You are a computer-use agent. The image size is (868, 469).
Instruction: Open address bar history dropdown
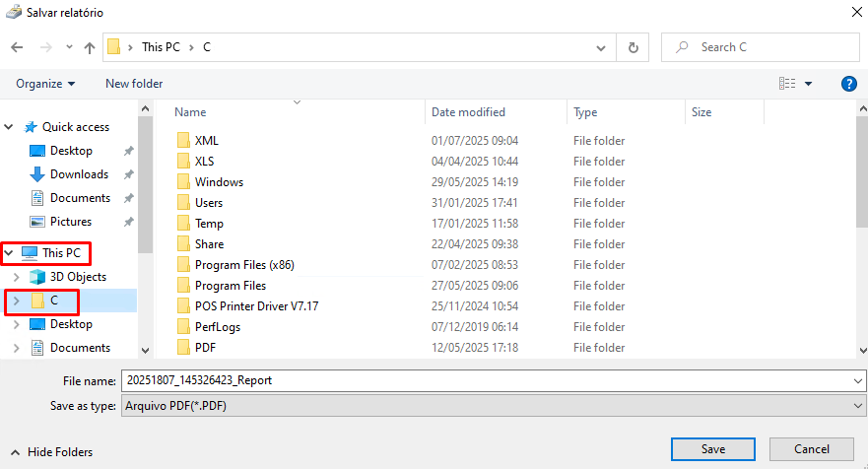pyautogui.click(x=601, y=48)
